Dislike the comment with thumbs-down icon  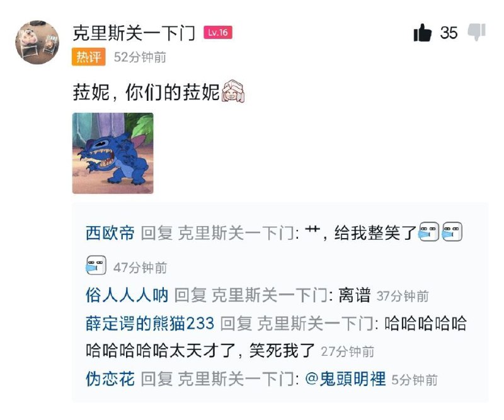point(476,32)
